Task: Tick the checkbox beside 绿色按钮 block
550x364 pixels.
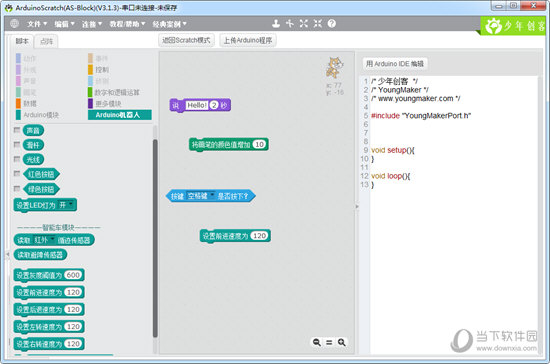Action: 16,189
